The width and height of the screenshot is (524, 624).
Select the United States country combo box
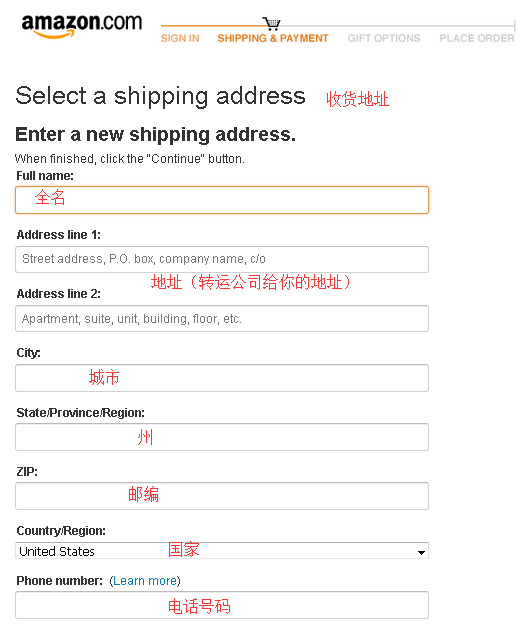[222, 551]
